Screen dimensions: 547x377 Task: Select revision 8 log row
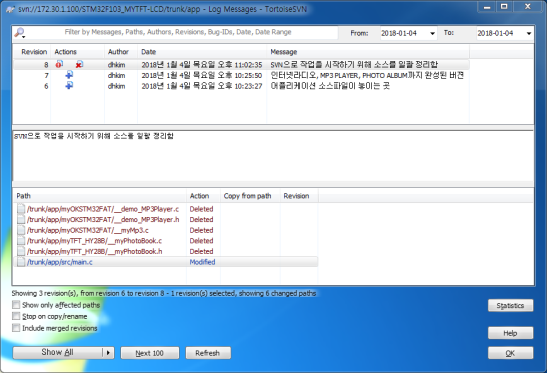(x=241, y=65)
